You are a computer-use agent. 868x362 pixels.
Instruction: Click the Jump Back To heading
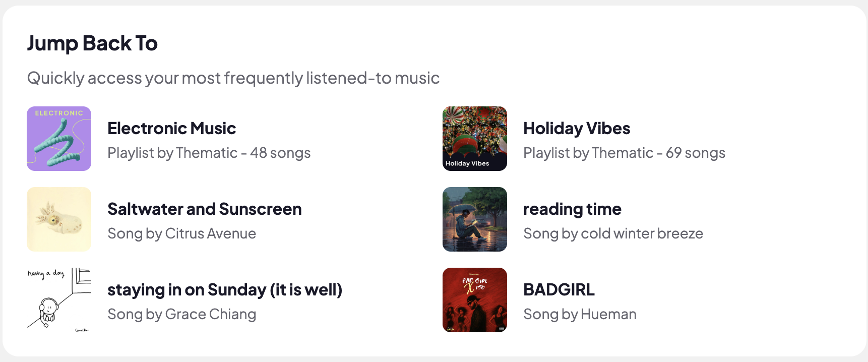coord(92,43)
